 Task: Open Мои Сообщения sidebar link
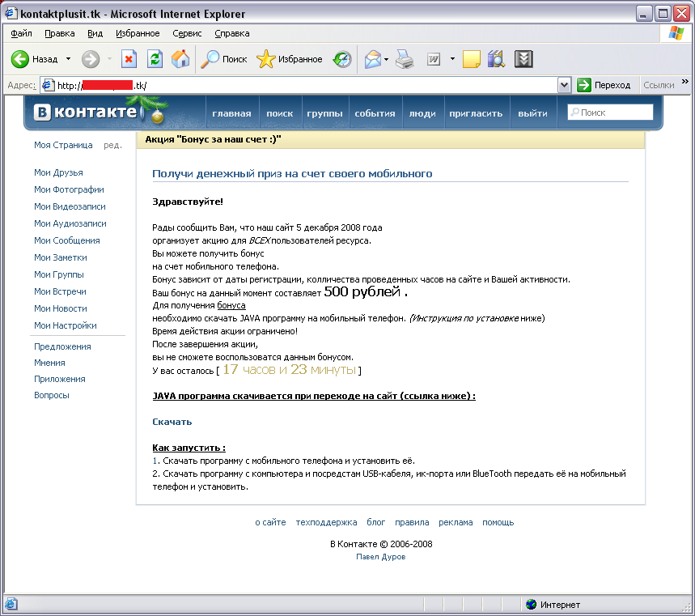coord(67,240)
